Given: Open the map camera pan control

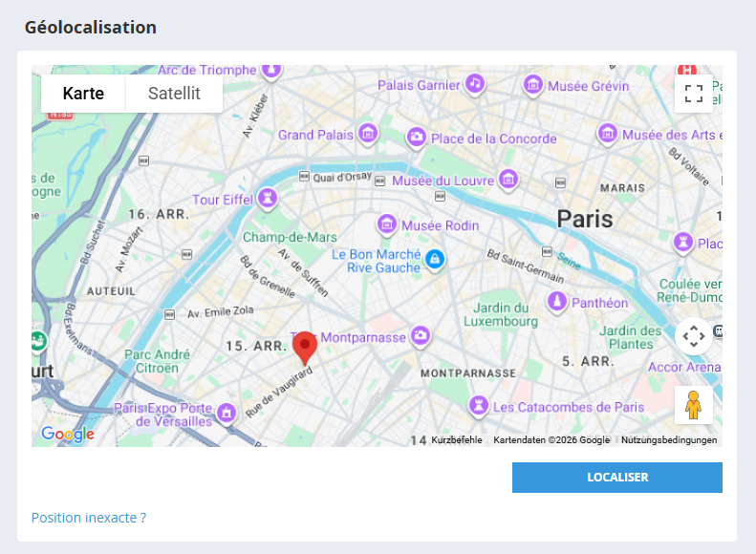Looking at the screenshot, I should [693, 336].
